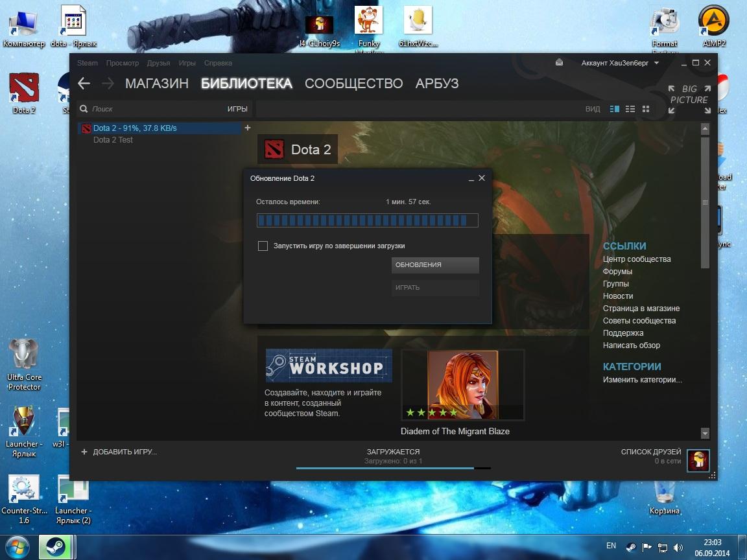Open the Diadem of The Migrant Blaze thumbnail

click(x=462, y=385)
